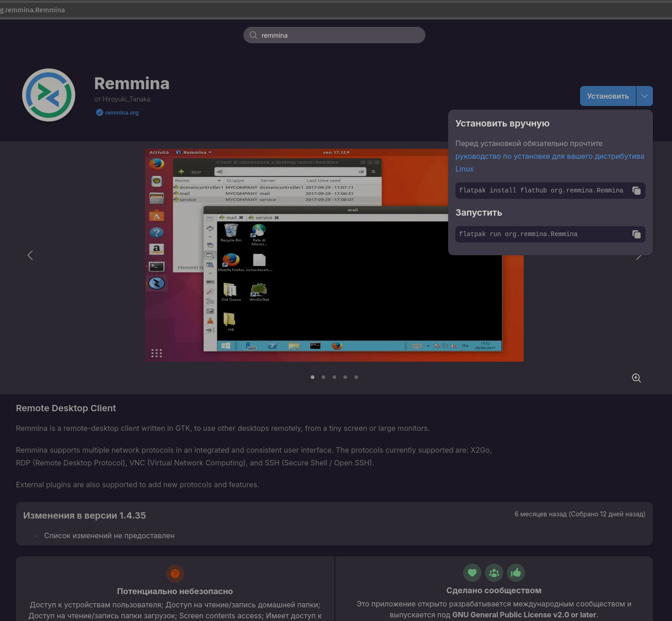Viewport: 672px width, 621px height.
Task: Click the Remmina app title heading
Action: pos(131,83)
